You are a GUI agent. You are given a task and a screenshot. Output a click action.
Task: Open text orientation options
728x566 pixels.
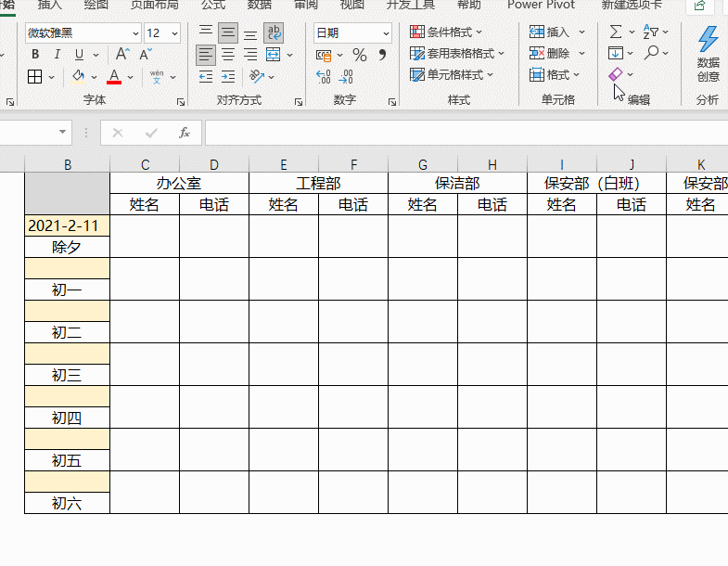tap(257, 77)
